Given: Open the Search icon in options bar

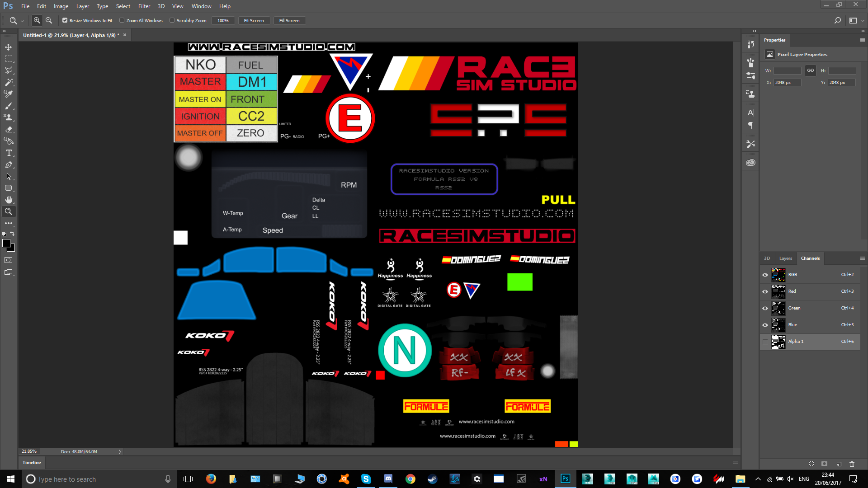Looking at the screenshot, I should [837, 20].
